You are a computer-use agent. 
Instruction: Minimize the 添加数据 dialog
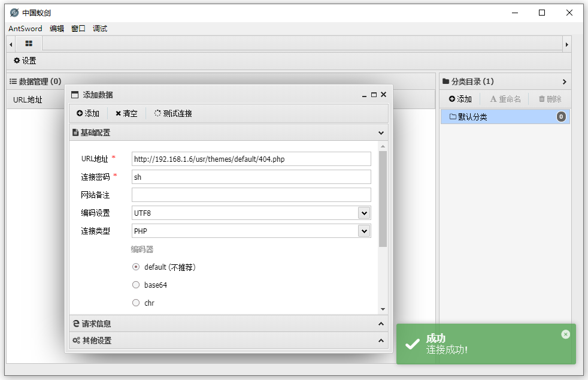(x=364, y=95)
